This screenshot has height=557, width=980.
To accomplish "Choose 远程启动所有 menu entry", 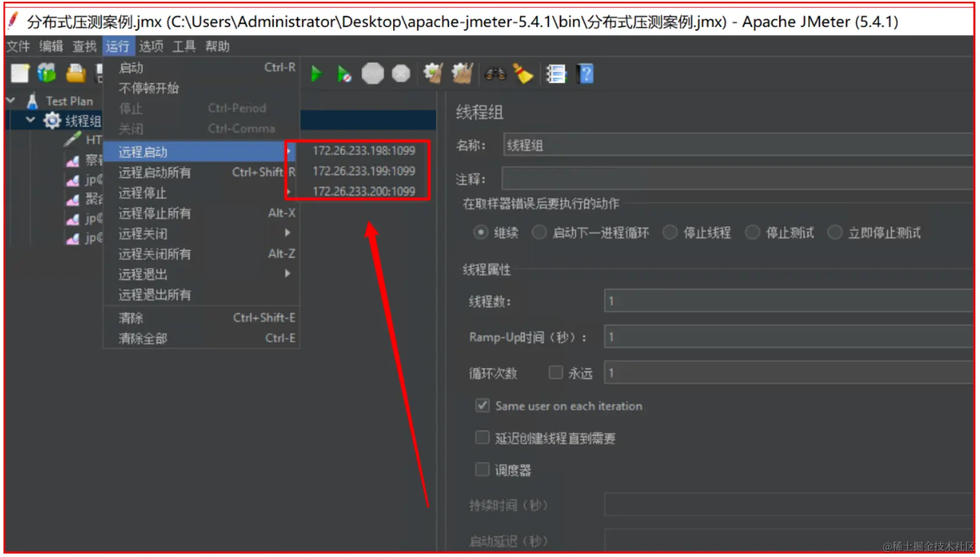I will (x=201, y=172).
